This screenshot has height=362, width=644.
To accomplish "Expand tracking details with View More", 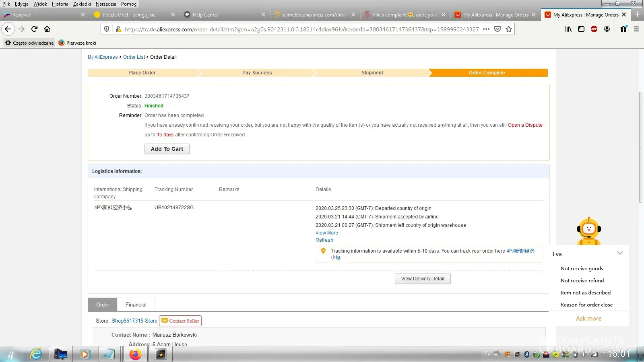I will tap(326, 233).
